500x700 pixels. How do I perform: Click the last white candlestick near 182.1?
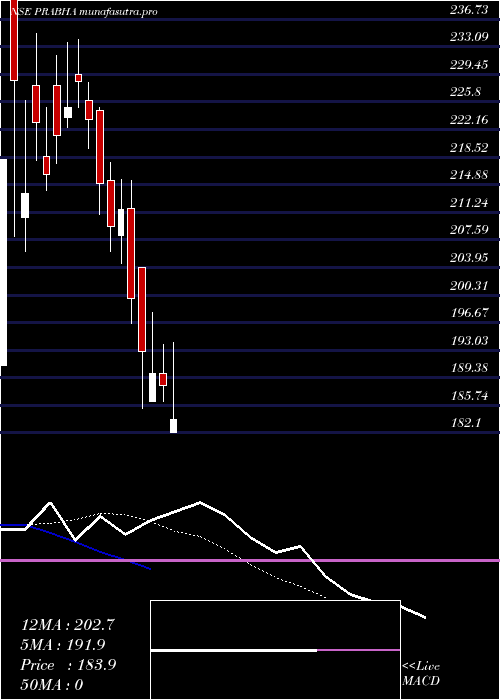pos(173,426)
